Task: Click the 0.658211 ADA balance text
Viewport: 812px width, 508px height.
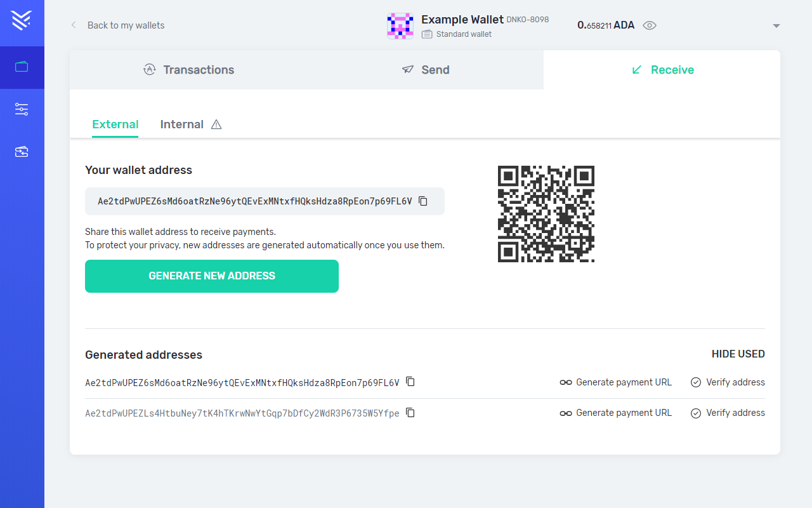Action: pyautogui.click(x=606, y=25)
